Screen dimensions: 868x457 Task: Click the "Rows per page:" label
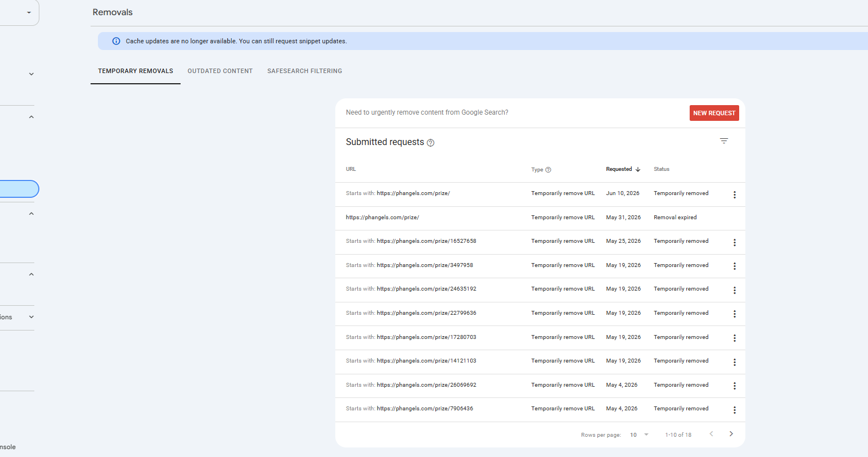coord(601,435)
